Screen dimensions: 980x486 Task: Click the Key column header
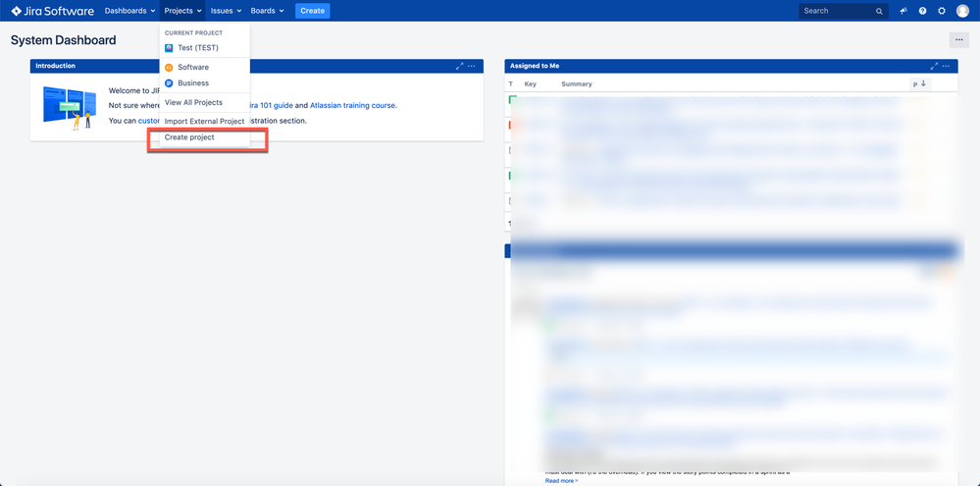530,83
